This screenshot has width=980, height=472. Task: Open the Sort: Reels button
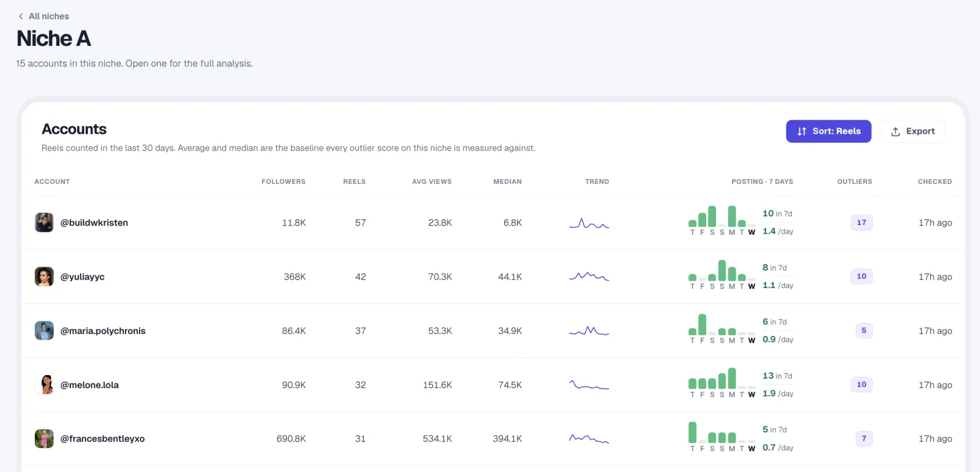829,131
